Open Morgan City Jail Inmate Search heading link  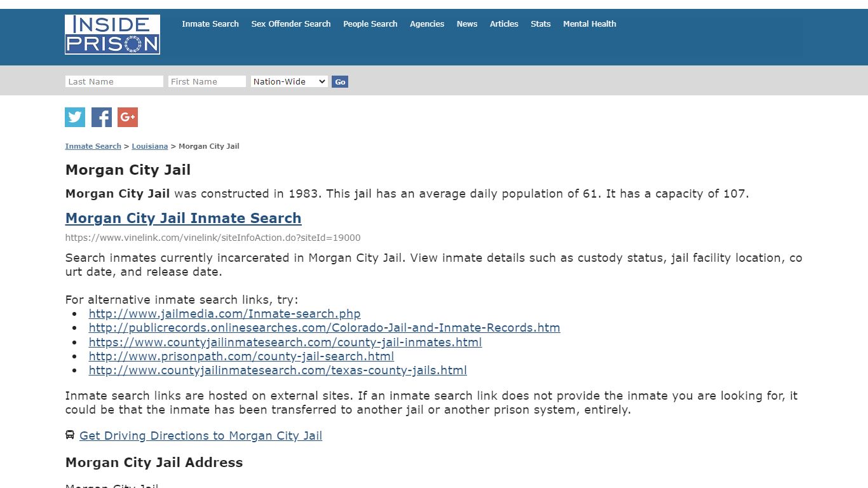click(x=183, y=218)
